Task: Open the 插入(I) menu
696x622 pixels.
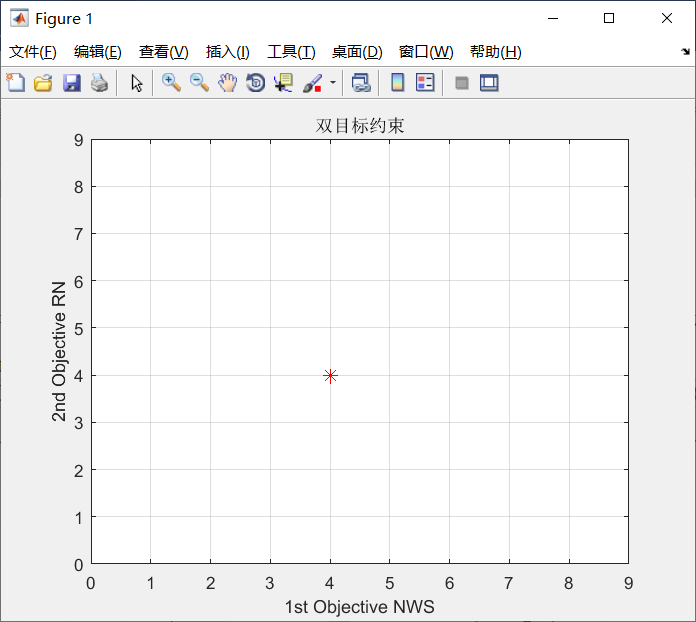Action: pyautogui.click(x=228, y=52)
